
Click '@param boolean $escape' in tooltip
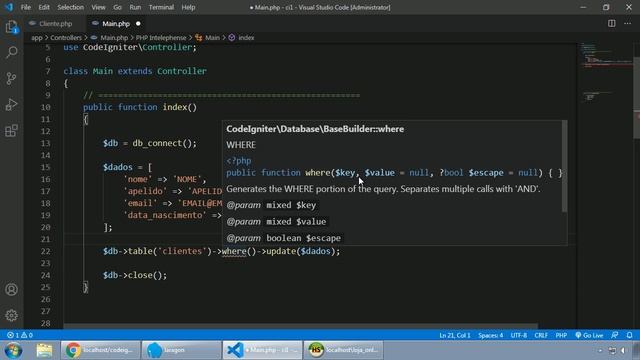tap(284, 238)
